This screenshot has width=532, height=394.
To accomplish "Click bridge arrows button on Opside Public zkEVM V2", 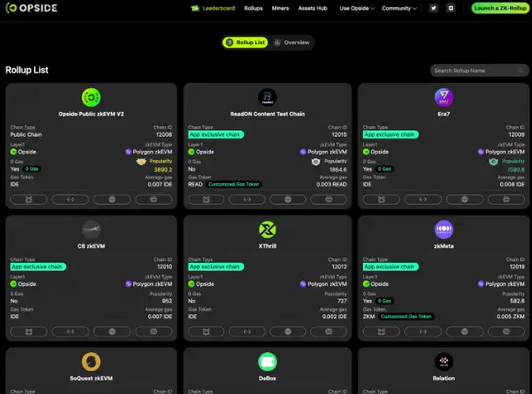I will pos(70,200).
